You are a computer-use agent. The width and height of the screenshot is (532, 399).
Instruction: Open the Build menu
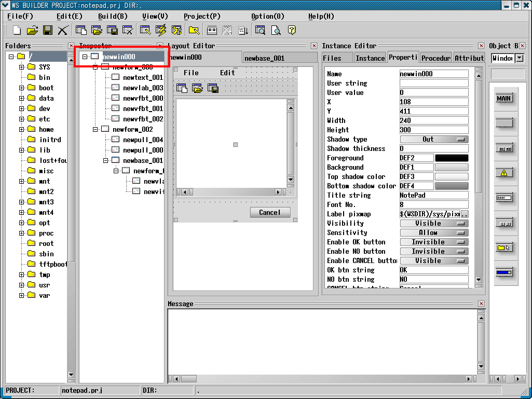pyautogui.click(x=113, y=16)
